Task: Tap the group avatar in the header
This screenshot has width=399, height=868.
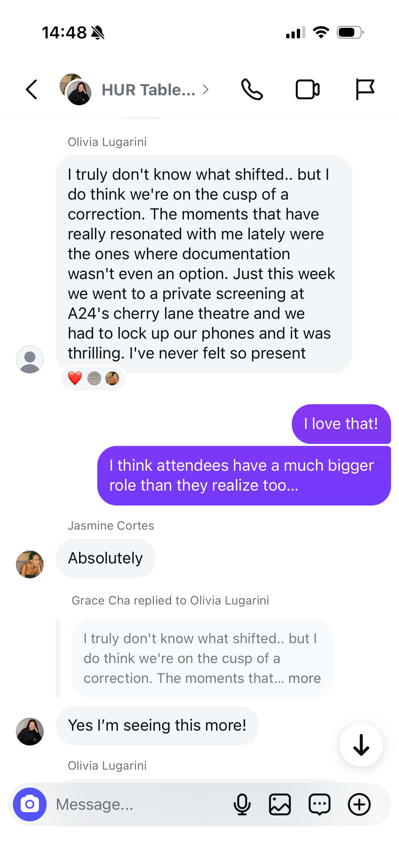Action: coord(75,90)
